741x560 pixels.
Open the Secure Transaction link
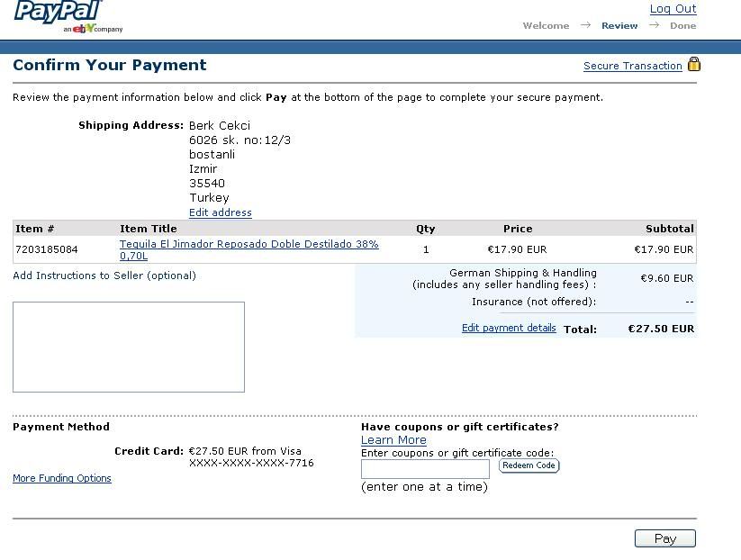[x=633, y=66]
